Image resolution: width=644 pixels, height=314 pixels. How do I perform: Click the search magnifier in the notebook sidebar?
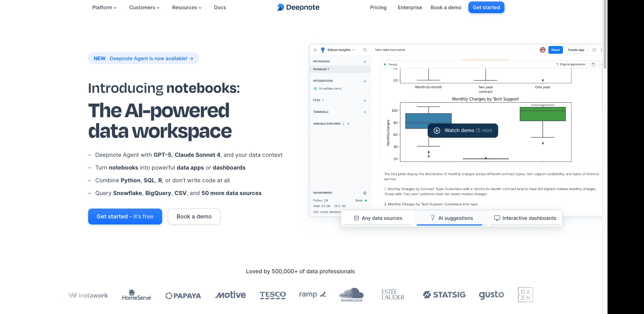click(x=365, y=50)
